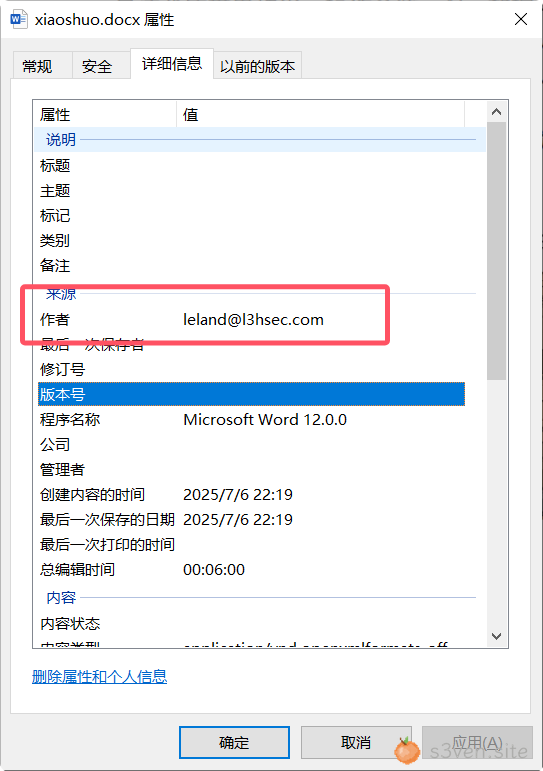Click the 备注 value field
The image size is (543, 771).
(320, 266)
